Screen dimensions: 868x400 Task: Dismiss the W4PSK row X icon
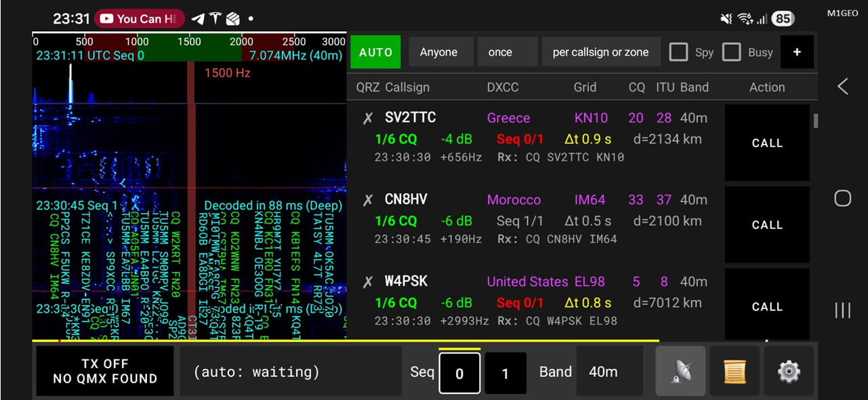click(367, 282)
